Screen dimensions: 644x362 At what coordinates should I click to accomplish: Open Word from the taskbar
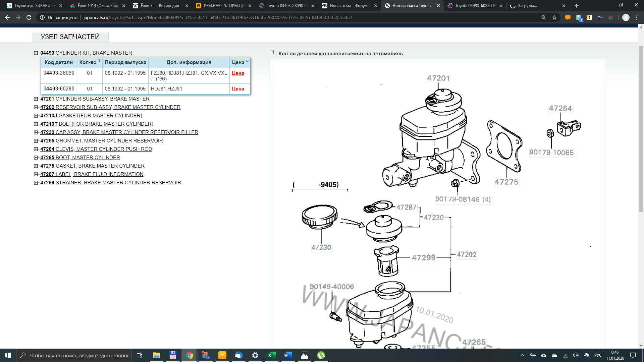coord(288,355)
